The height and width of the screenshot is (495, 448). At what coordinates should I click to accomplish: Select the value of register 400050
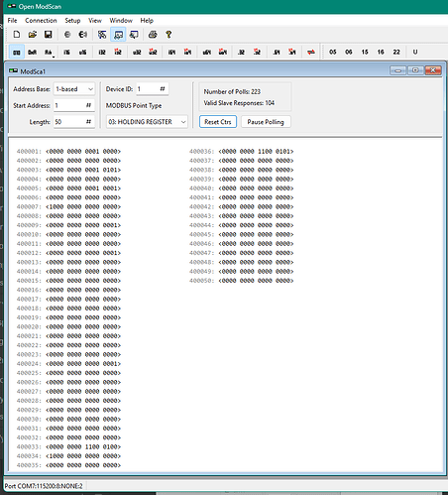pyautogui.click(x=256, y=281)
